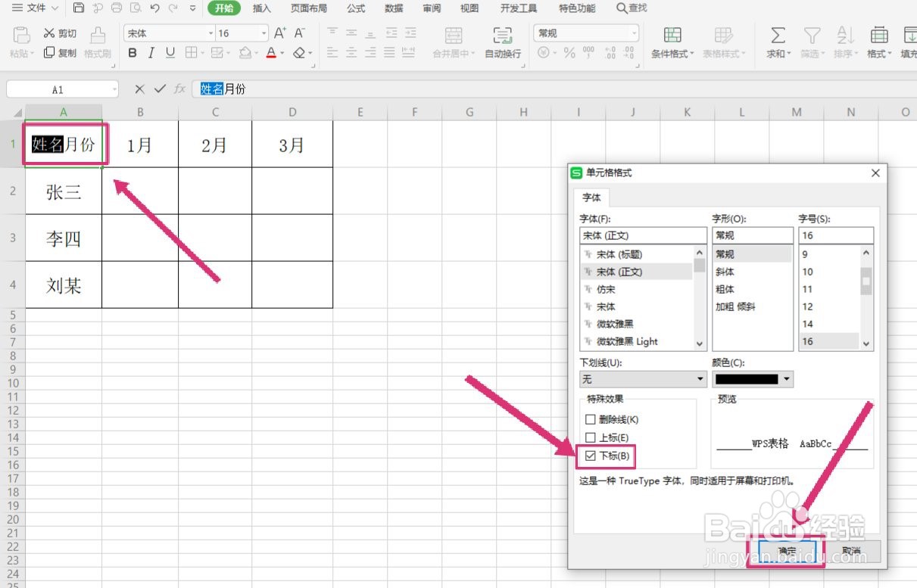Click 确定 to confirm cell format
The width and height of the screenshot is (917, 588).
pyautogui.click(x=786, y=551)
